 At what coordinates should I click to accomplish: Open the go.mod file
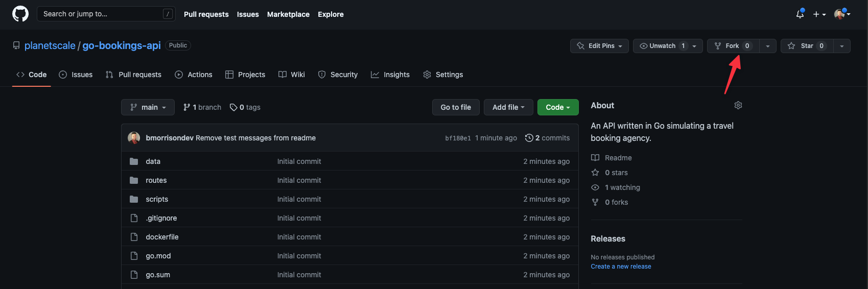click(158, 256)
